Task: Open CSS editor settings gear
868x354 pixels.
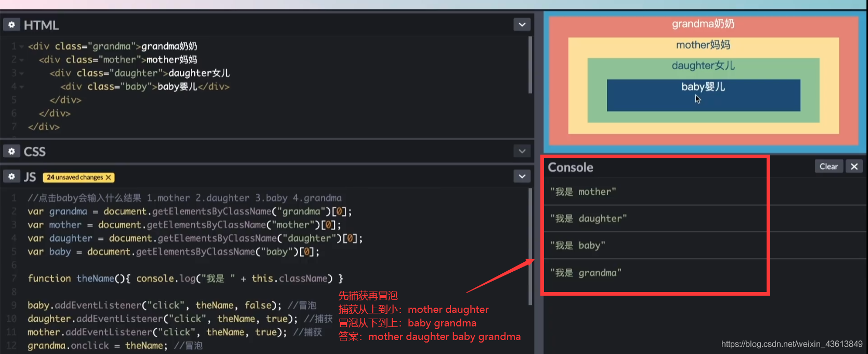Action: (x=11, y=151)
